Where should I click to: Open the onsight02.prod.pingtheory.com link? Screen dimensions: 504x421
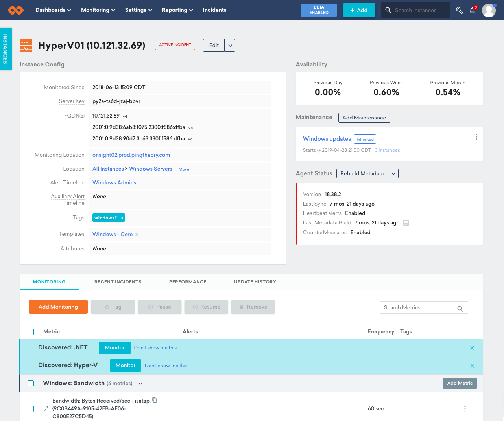[x=131, y=155]
